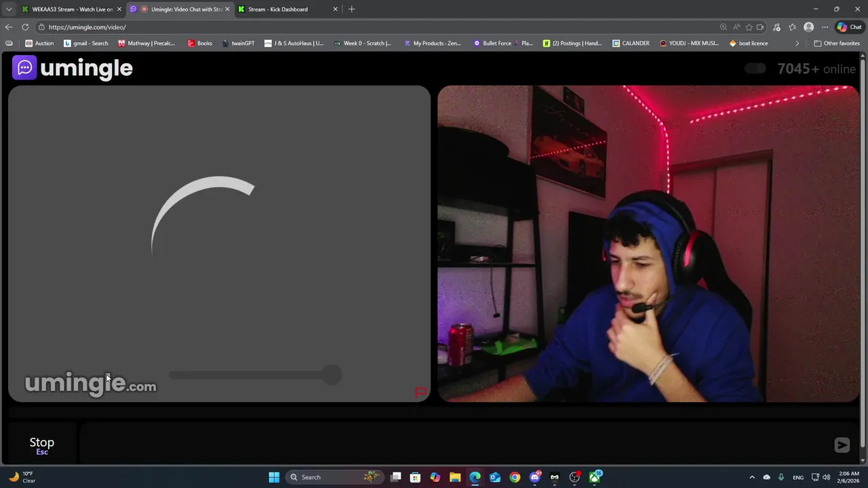
Task: Click the umingle.com address bar URL
Action: (87, 27)
